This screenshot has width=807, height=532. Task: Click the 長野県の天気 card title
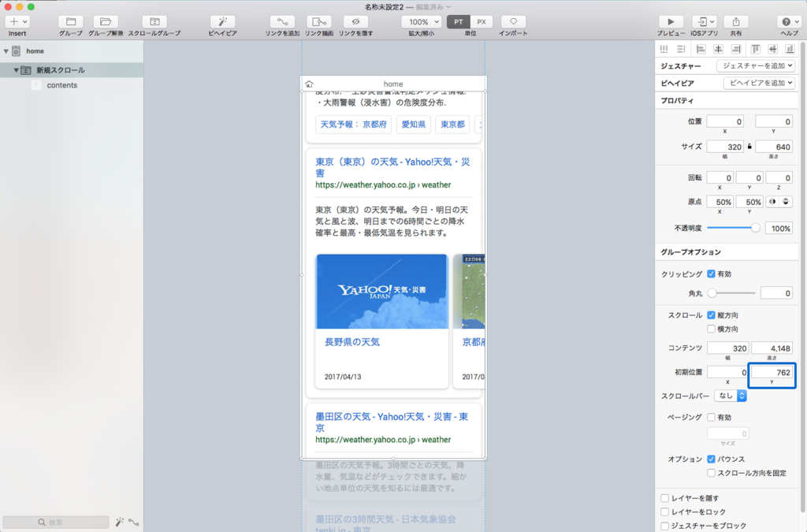[352, 341]
